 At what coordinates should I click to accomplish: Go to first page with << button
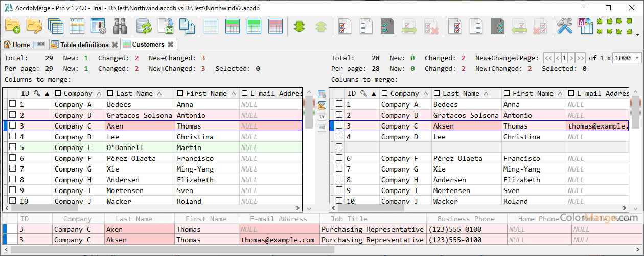pyautogui.click(x=548, y=58)
